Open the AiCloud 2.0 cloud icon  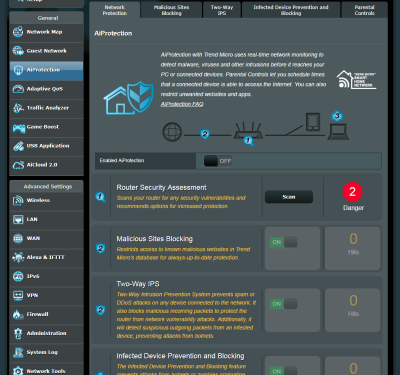click(x=18, y=165)
